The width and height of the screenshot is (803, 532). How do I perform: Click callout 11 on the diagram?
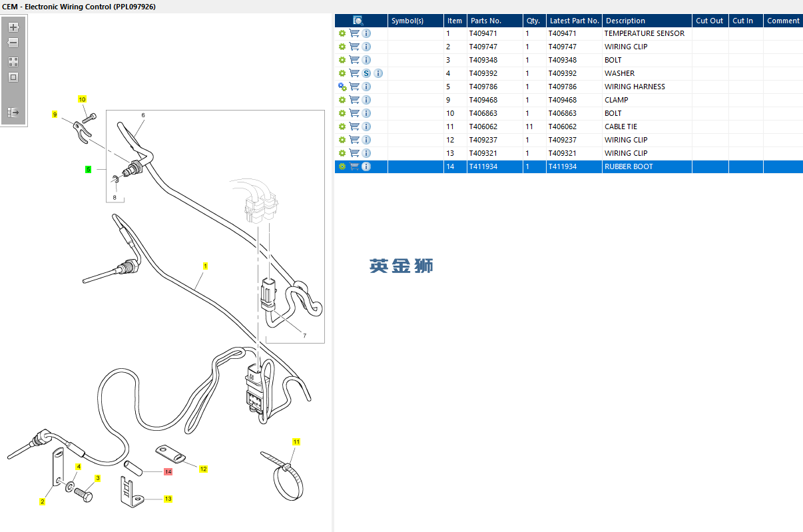[x=296, y=441]
